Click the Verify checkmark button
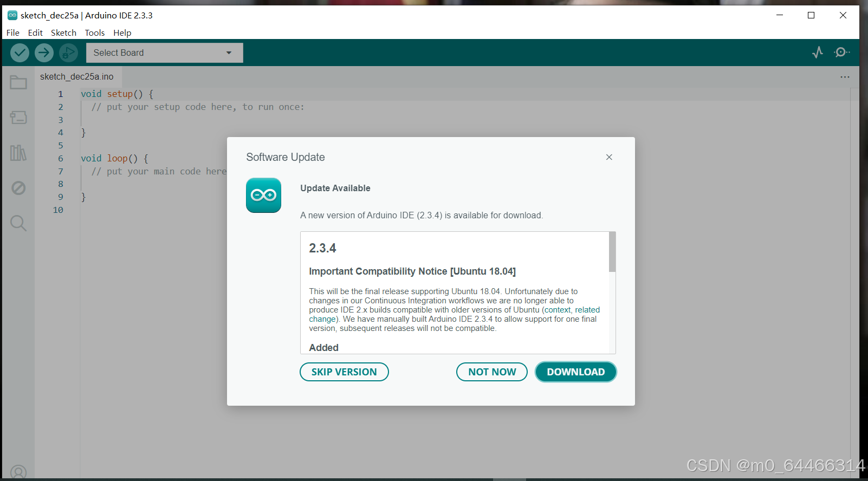The image size is (868, 481). click(20, 53)
